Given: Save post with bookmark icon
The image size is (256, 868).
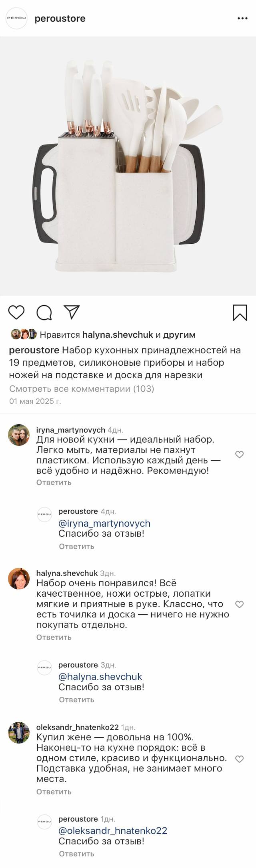Looking at the screenshot, I should 240,313.
